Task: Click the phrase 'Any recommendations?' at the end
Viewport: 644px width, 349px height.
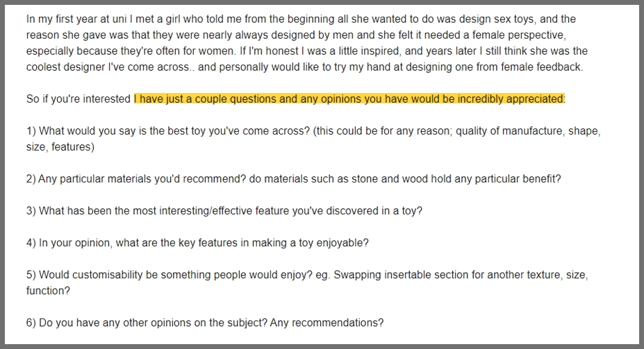Action: (327, 323)
